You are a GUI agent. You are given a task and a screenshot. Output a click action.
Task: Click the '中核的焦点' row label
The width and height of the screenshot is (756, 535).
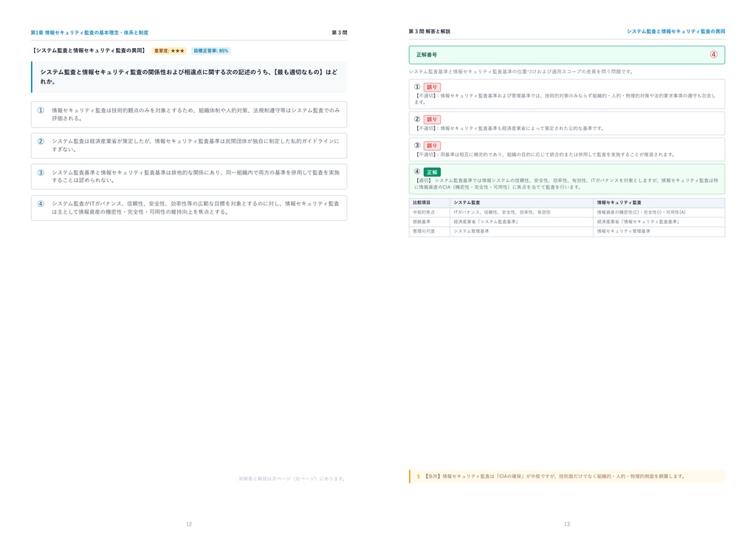(x=424, y=212)
